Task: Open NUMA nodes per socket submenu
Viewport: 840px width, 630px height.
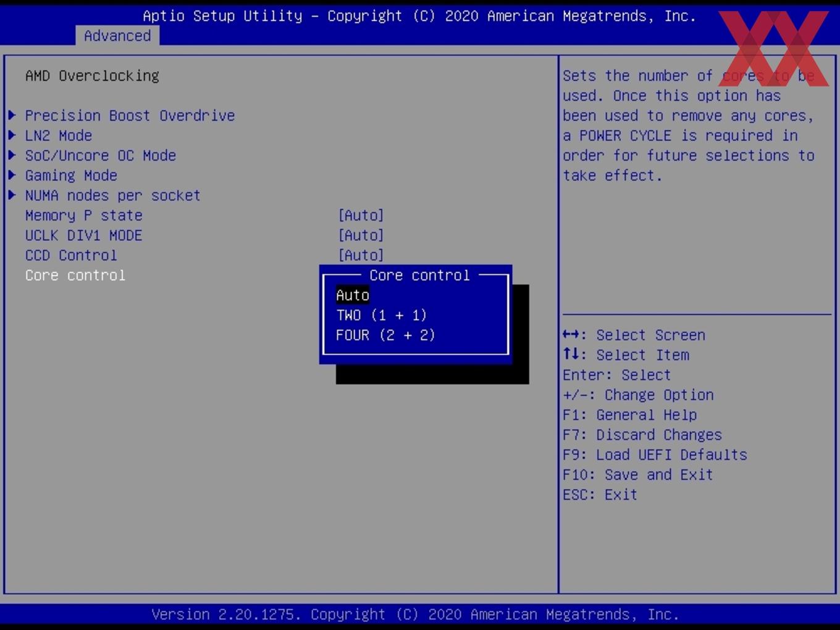Action: (112, 195)
